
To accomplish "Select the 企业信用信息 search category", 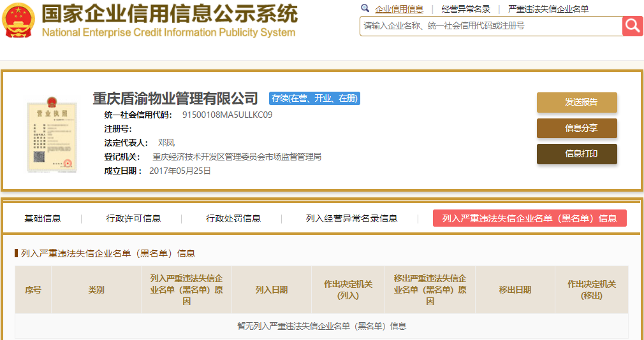I will (x=399, y=9).
